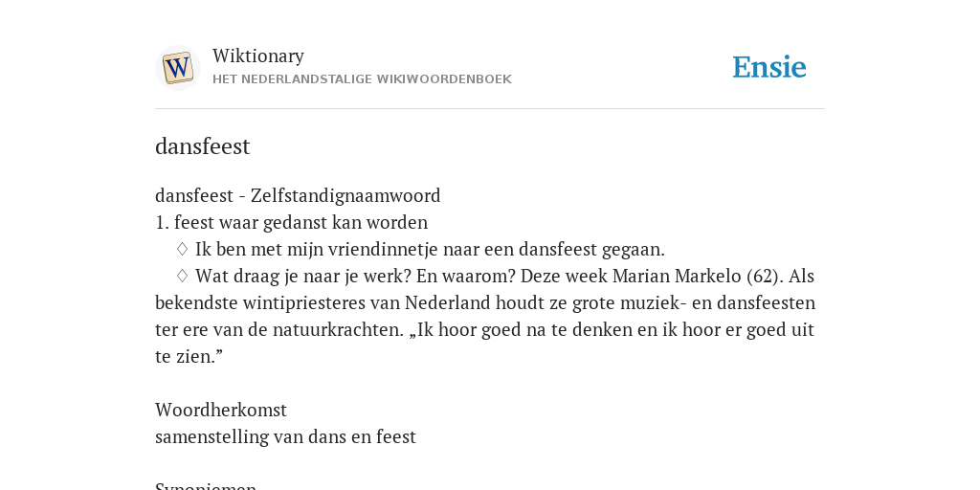Click samenstelling van dans en feest text
The width and height of the screenshot is (980, 490).
click(x=285, y=436)
